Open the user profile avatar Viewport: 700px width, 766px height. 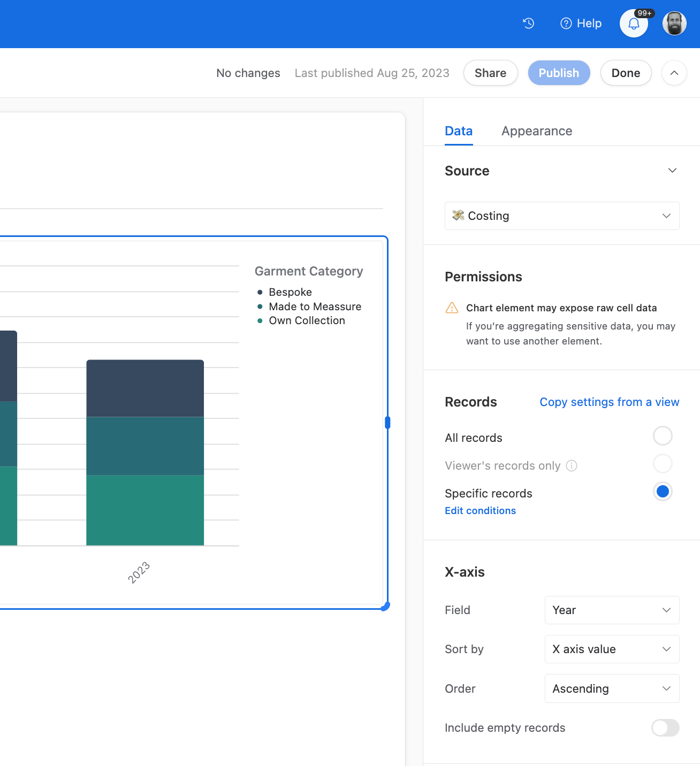[x=674, y=24]
